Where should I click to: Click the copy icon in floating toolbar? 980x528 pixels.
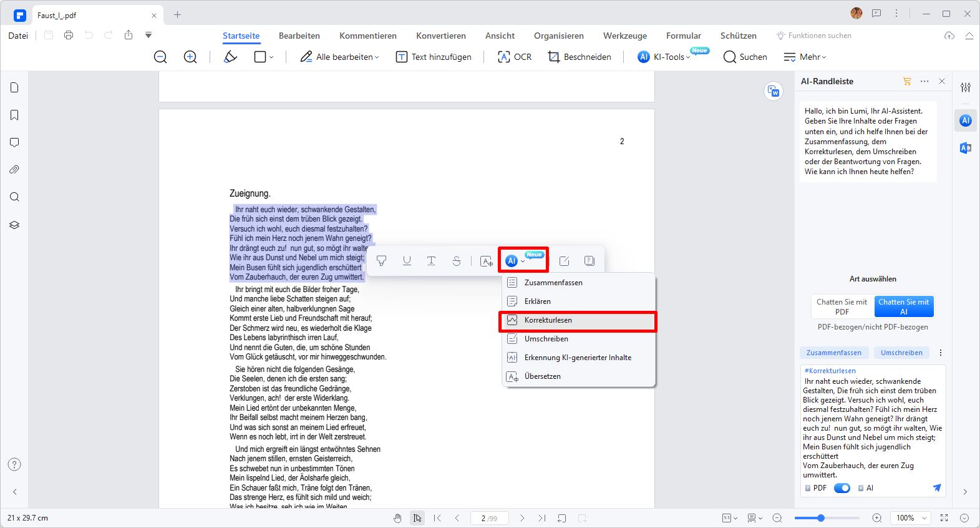pyautogui.click(x=589, y=261)
